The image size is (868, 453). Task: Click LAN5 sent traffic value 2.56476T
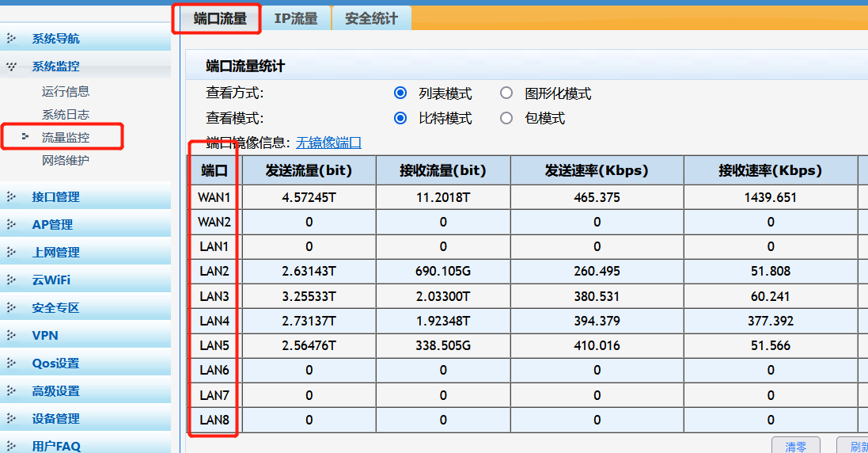pyautogui.click(x=309, y=345)
